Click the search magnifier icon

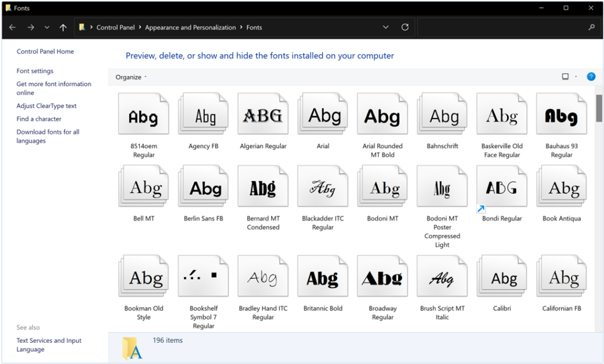590,27
